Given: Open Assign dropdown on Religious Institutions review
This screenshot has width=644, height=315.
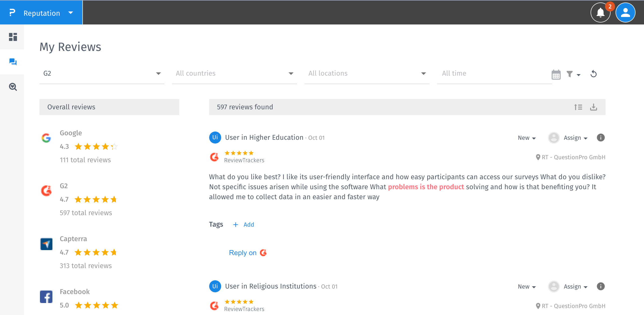Looking at the screenshot, I should (x=575, y=287).
